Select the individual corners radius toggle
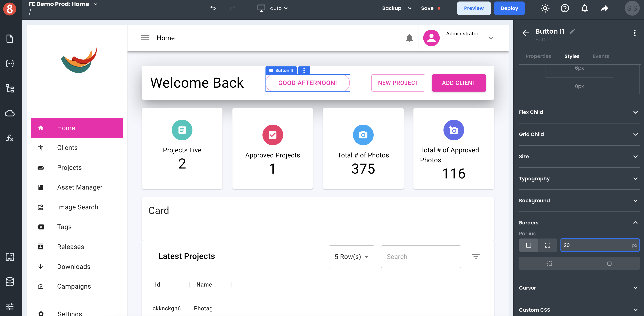Viewport: 644px width, 316px height. point(547,245)
